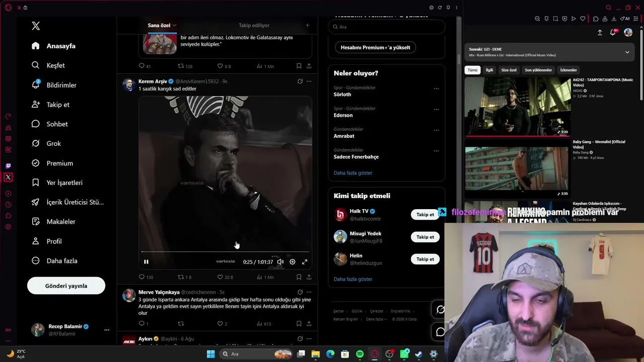The image size is (644, 362).
Task: Click Hesabını Premium+'a yükselt button
Action: [375, 48]
